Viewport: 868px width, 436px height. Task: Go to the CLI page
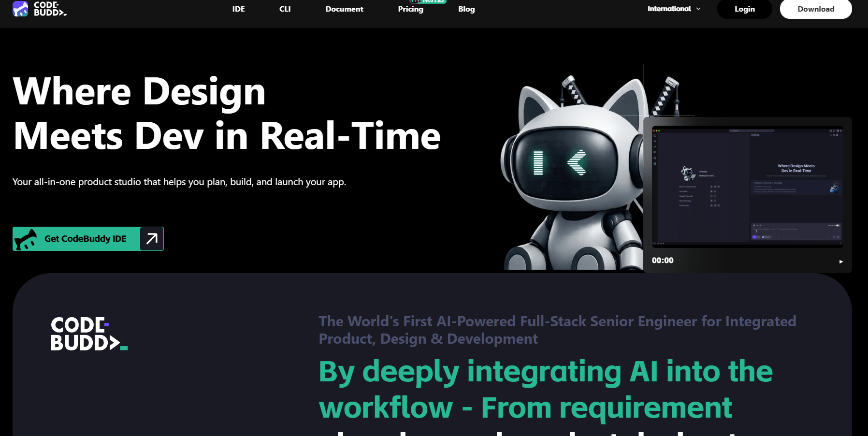285,9
